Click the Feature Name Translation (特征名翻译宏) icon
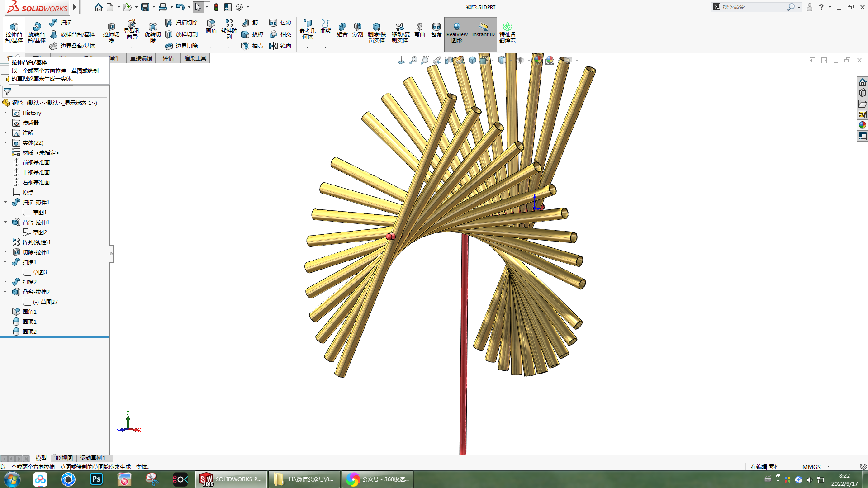This screenshot has height=488, width=868. [x=508, y=32]
